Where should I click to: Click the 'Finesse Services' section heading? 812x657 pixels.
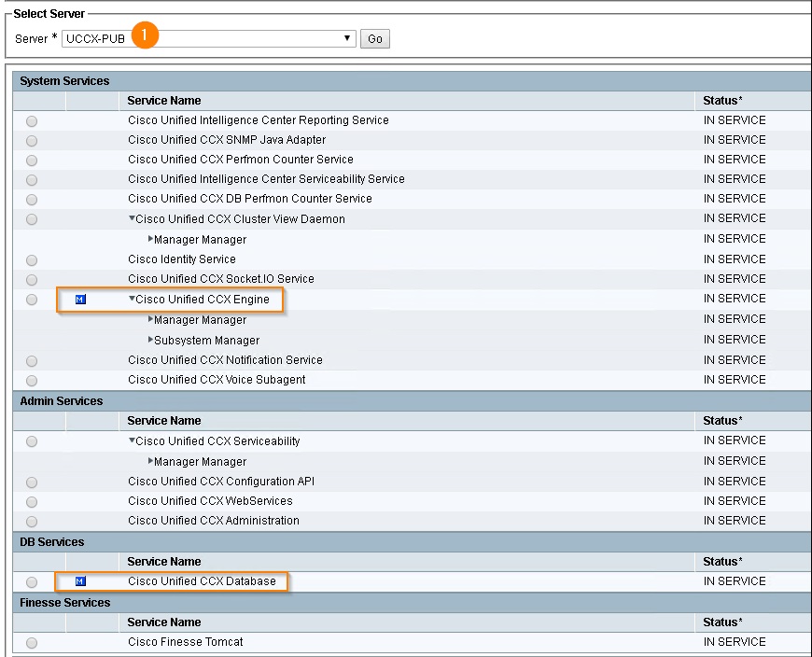[65, 603]
